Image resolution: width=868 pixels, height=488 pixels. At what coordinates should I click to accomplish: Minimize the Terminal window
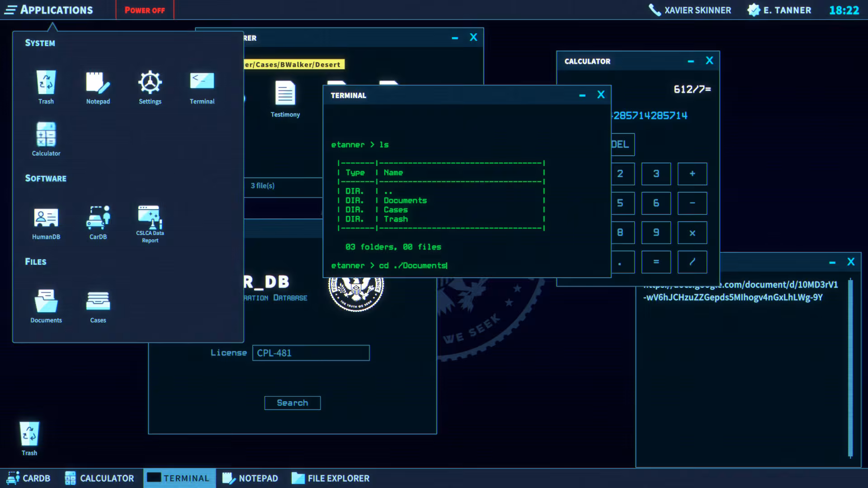582,95
